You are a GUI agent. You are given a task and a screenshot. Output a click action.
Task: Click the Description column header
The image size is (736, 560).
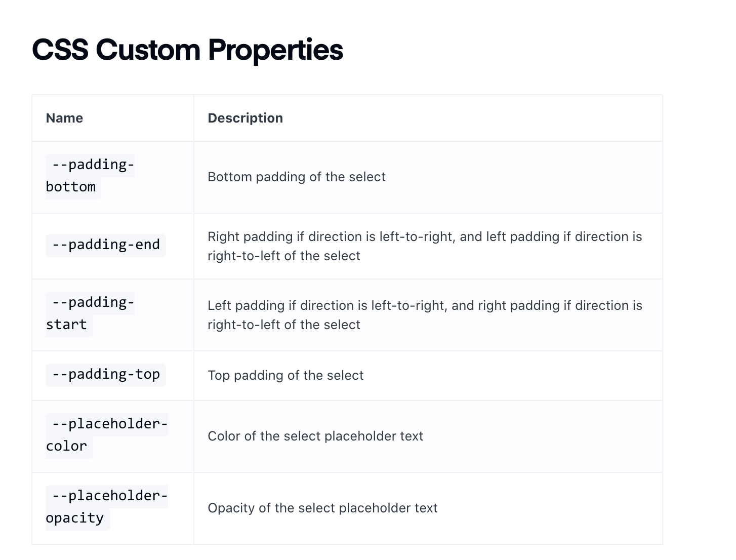pos(246,118)
